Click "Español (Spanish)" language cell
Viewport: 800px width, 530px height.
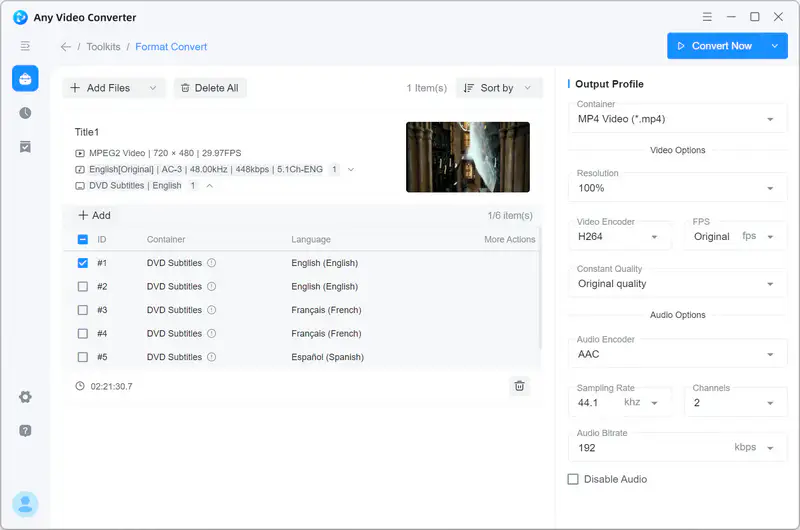328,357
